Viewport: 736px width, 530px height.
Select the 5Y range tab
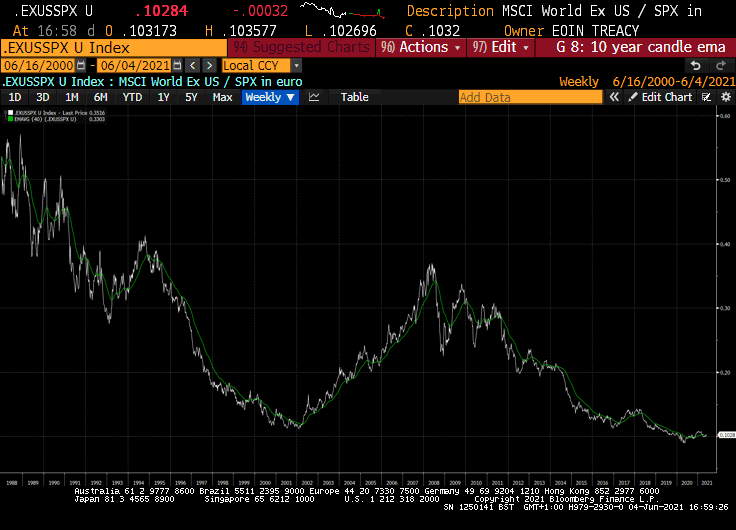pyautogui.click(x=191, y=97)
